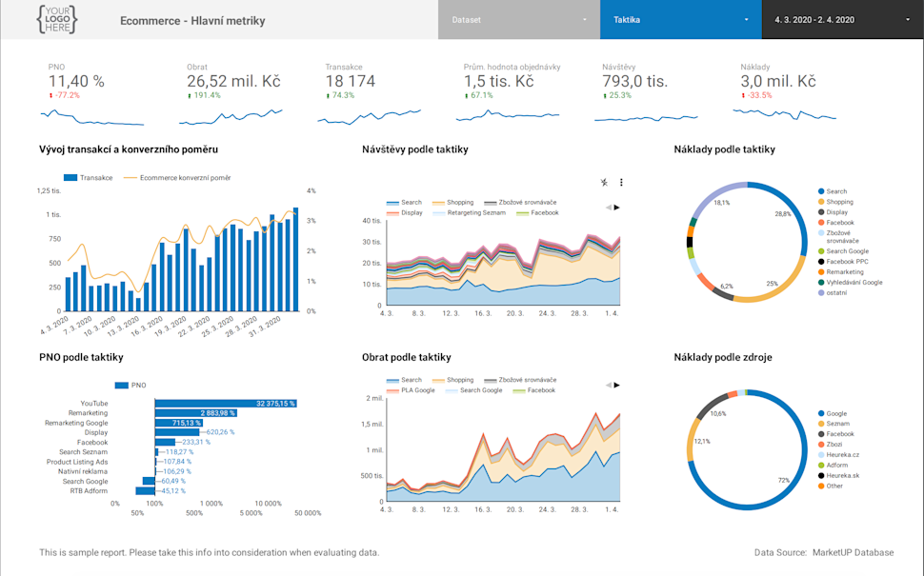Click the Display 620,26 % value label
The height and width of the screenshot is (576, 924).
(x=220, y=432)
